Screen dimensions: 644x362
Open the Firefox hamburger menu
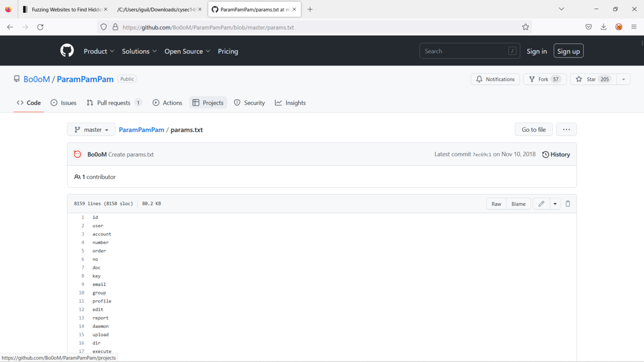tap(634, 27)
